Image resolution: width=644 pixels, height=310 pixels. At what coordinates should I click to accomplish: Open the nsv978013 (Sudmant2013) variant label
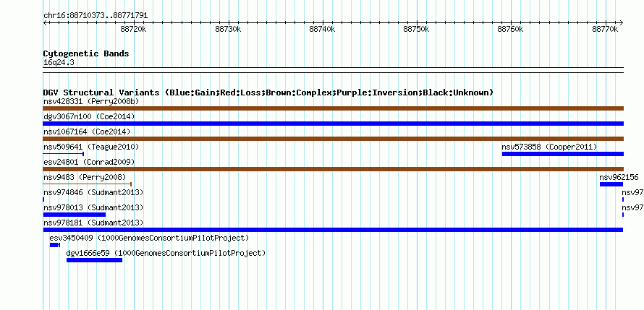[x=93, y=207]
